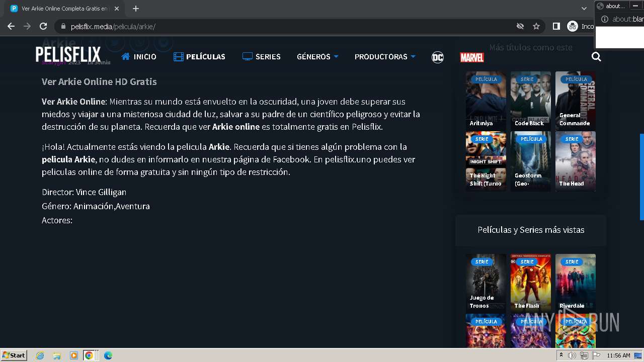The image size is (644, 362).
Task: Reload the page with the refresh icon
Action: (43, 26)
